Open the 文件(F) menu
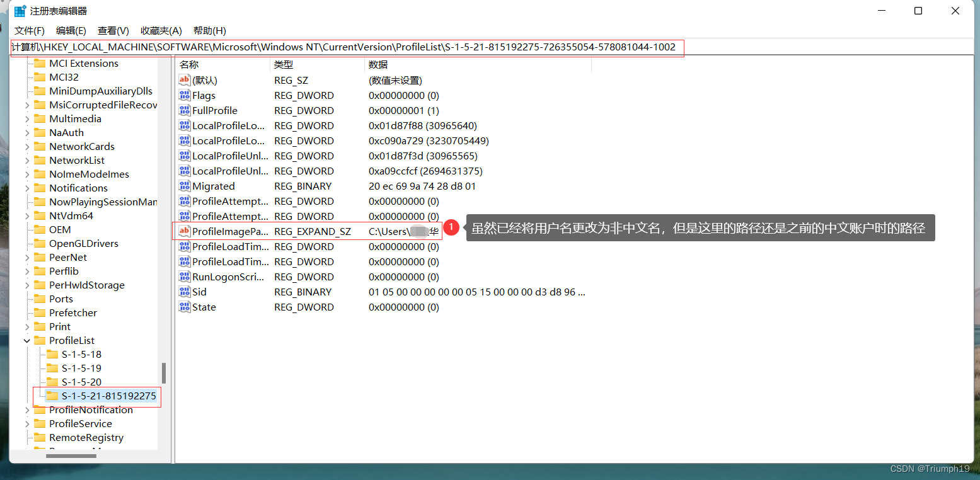The image size is (980, 480). [30, 30]
